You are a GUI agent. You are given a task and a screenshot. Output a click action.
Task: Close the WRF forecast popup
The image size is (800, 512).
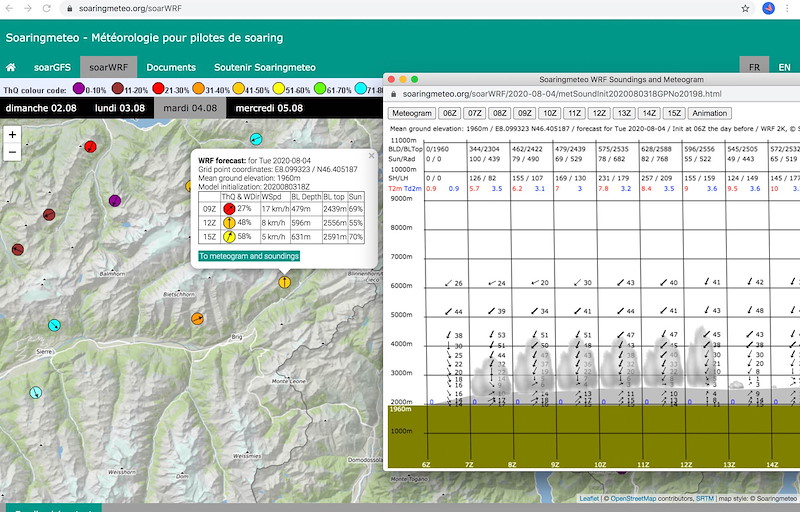[x=371, y=156]
